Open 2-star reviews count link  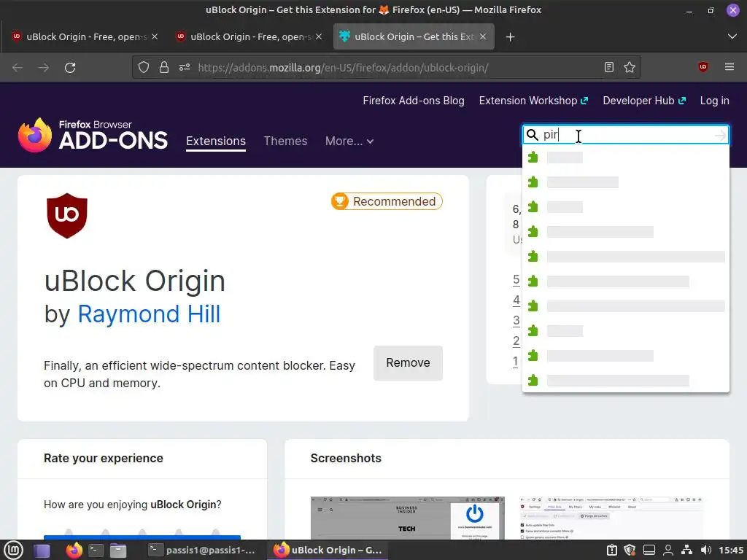click(516, 341)
